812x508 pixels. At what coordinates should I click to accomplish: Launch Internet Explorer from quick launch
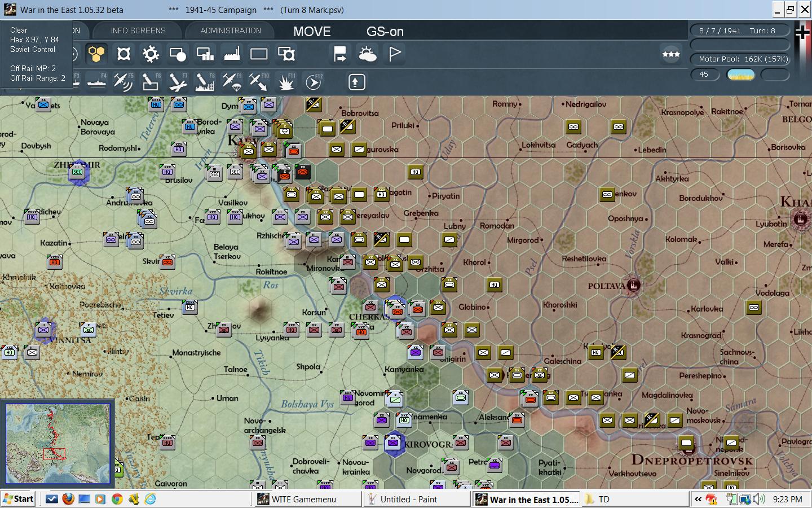(x=150, y=499)
